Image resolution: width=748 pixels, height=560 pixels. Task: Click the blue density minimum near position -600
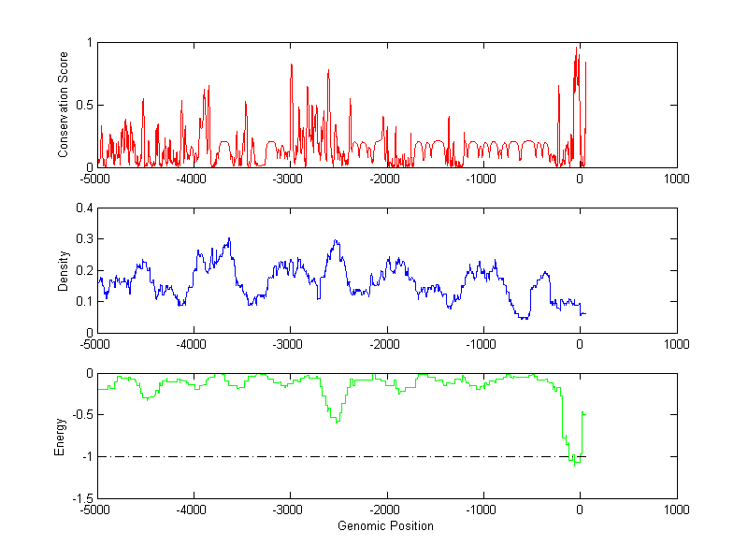point(525,319)
